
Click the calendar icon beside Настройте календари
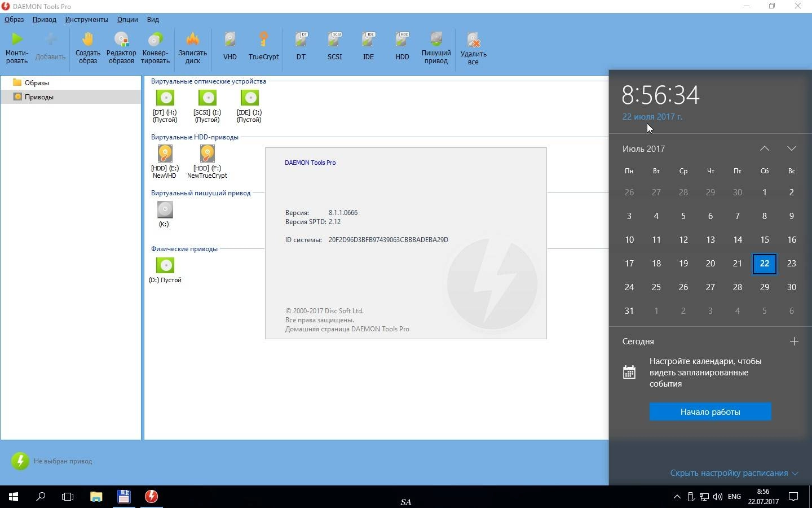[x=629, y=372]
